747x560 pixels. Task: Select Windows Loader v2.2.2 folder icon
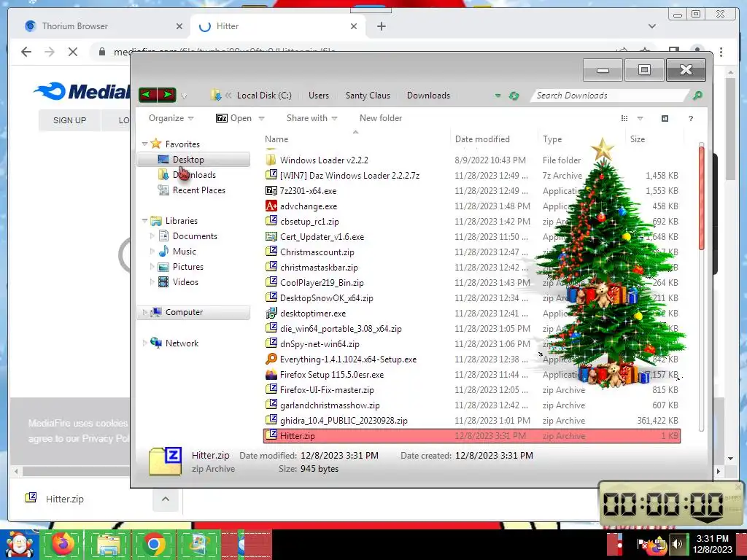click(271, 160)
